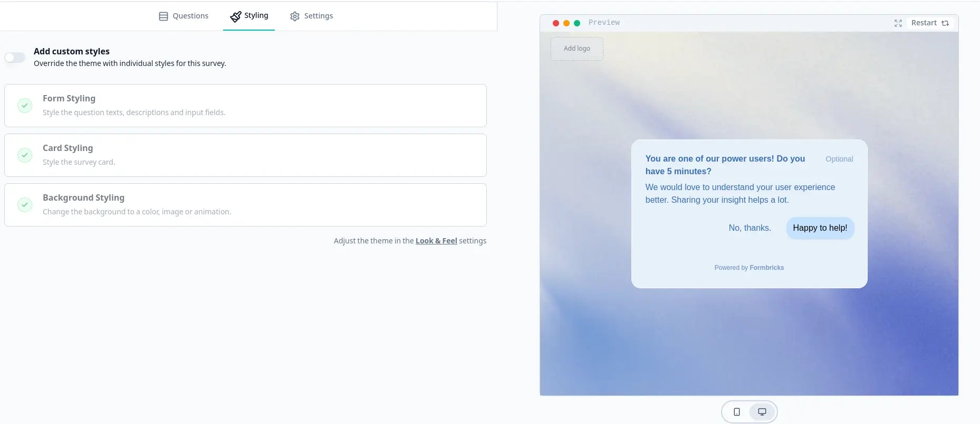This screenshot has height=424, width=980.
Task: Switch preview to desktop view
Action: (x=762, y=412)
